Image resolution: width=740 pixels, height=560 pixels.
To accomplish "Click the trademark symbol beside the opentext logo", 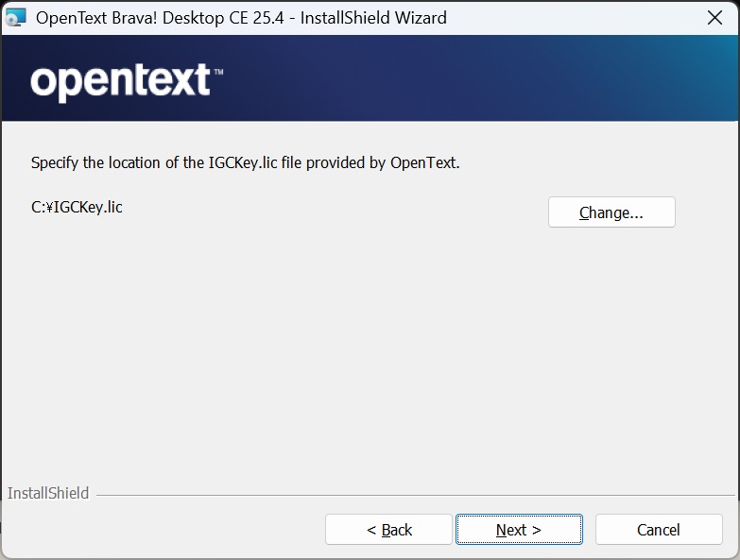I will click(218, 72).
